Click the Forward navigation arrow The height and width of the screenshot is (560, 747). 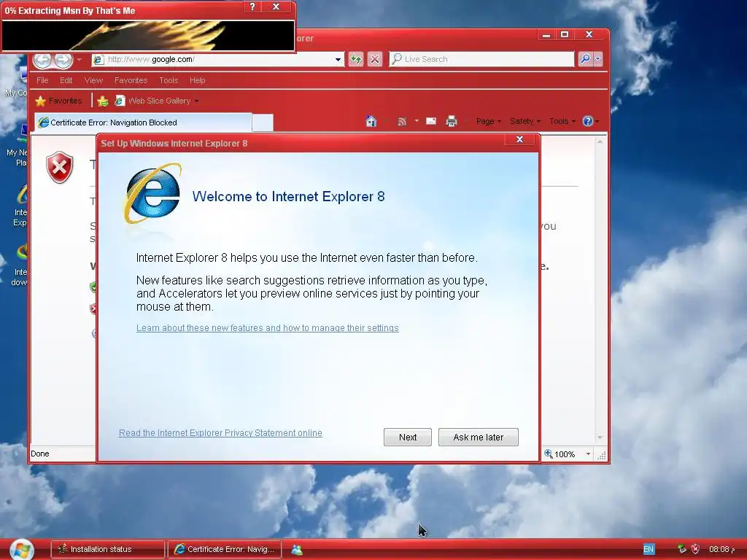pos(63,60)
